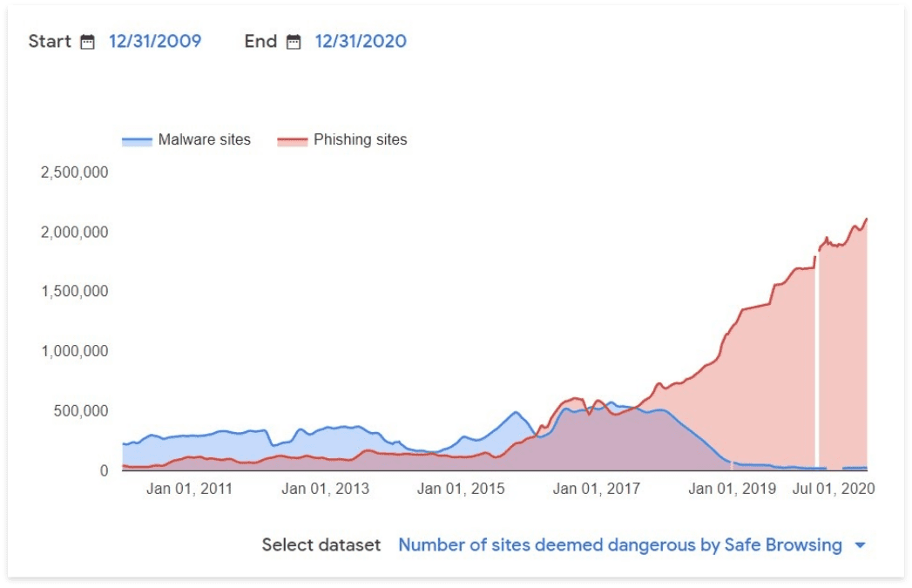Toggle the Malware sites legend entry

[204, 139]
